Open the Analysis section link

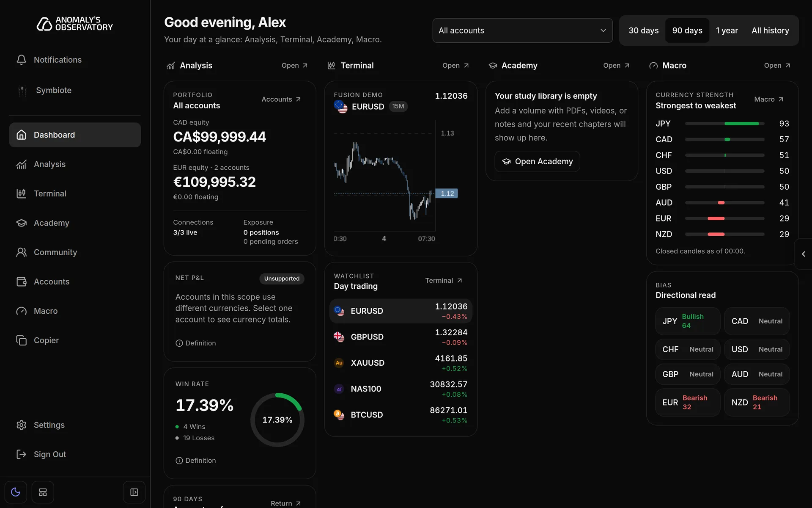tap(295, 66)
